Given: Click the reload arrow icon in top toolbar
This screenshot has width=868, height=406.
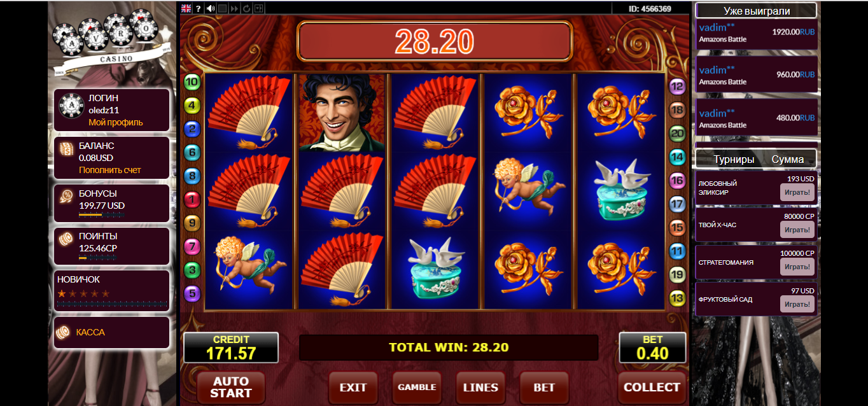Looking at the screenshot, I should (x=246, y=8).
